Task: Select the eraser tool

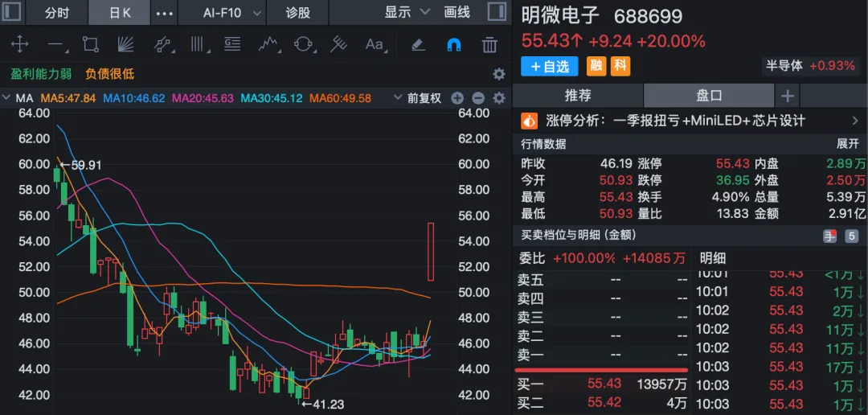Action: pyautogui.click(x=419, y=44)
